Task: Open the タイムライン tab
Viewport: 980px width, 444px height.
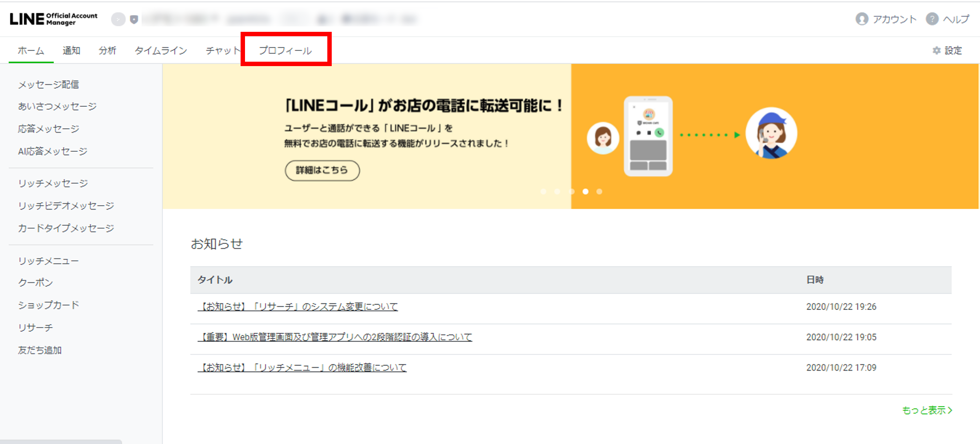Action: (x=161, y=50)
